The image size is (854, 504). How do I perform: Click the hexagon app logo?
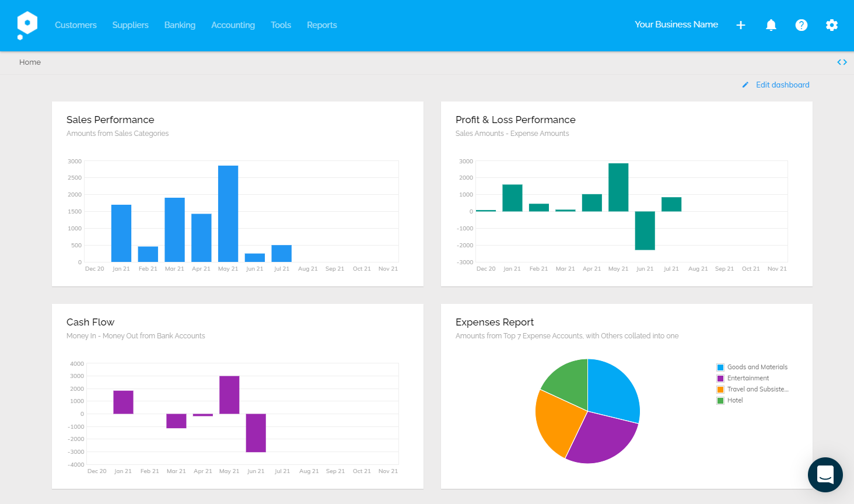pos(27,25)
